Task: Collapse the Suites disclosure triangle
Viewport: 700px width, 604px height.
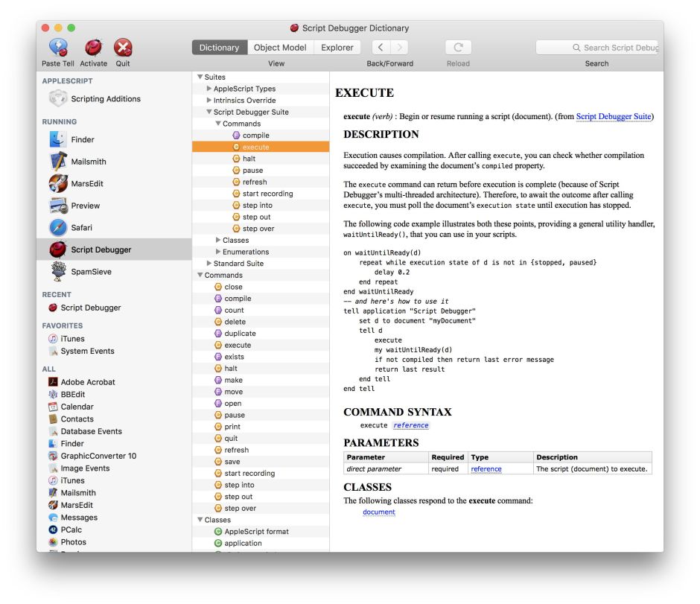Action: (199, 76)
